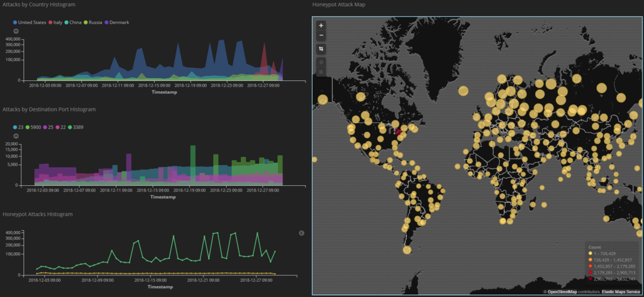Click the yellow swatch for 1 – 726,429
Image resolution: width=644 pixels, height=297 pixels.
click(590, 254)
